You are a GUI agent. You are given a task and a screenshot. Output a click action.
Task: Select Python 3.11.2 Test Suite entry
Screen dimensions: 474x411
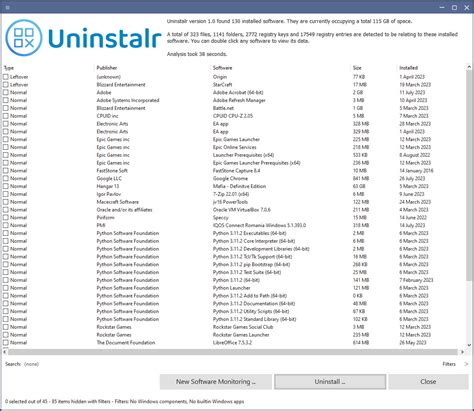tap(247, 272)
